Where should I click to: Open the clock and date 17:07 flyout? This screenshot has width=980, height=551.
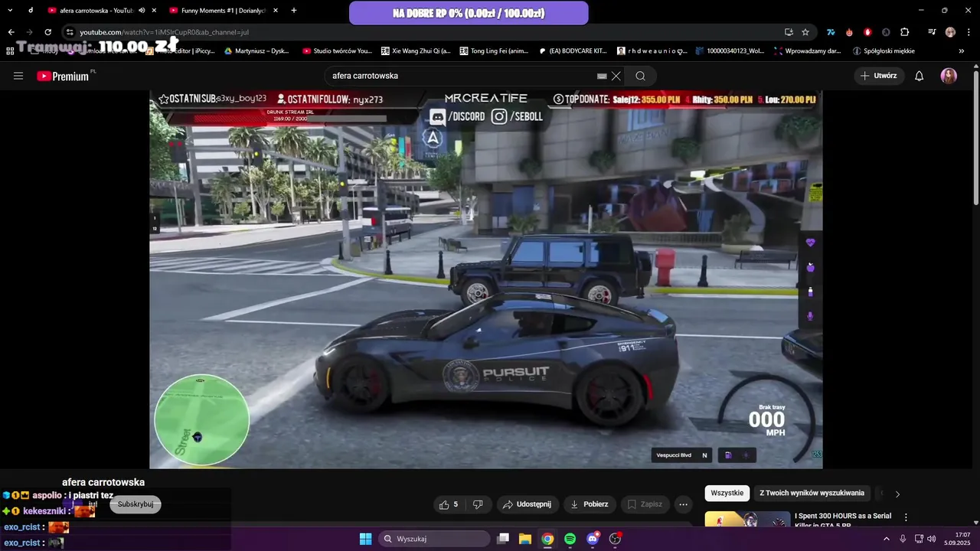pos(957,539)
